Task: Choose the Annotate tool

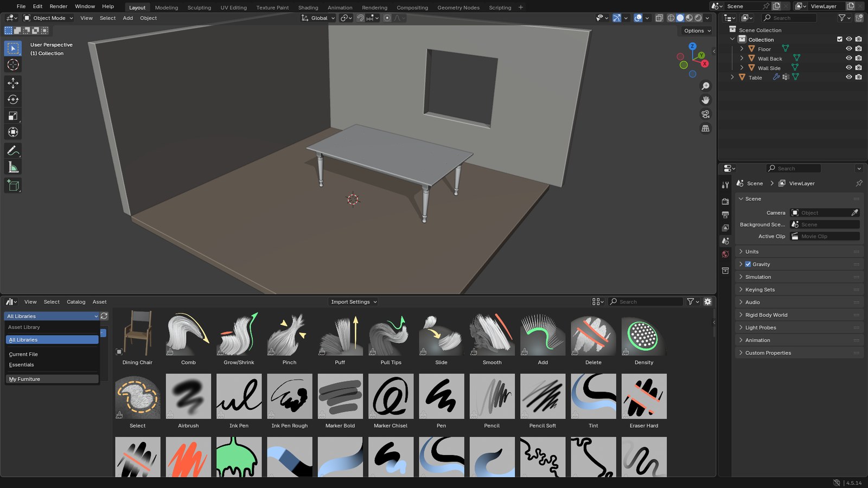Action: [13, 151]
